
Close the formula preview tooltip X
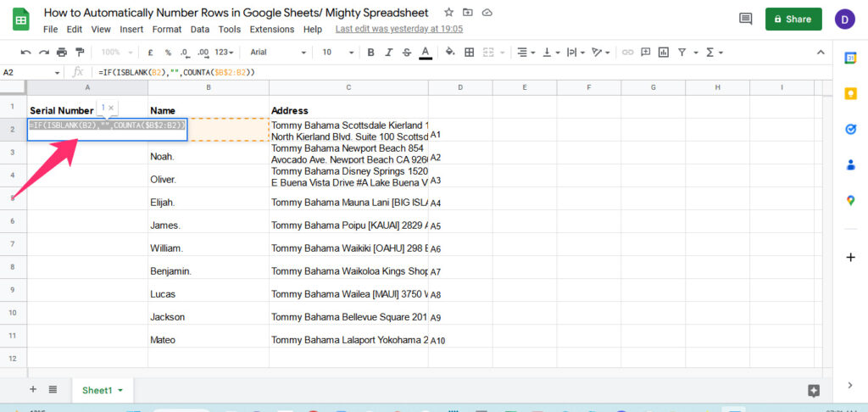[111, 108]
